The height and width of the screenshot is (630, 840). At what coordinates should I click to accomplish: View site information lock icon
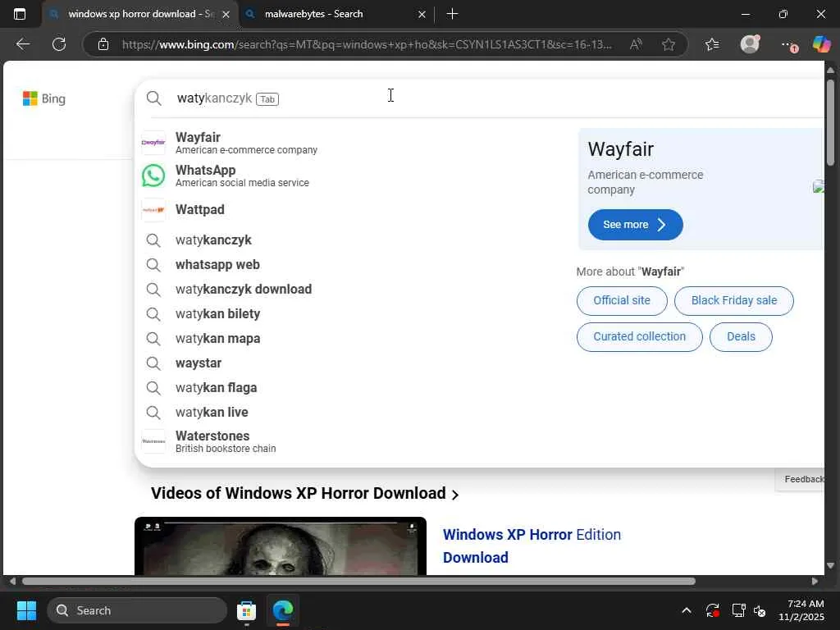point(103,44)
